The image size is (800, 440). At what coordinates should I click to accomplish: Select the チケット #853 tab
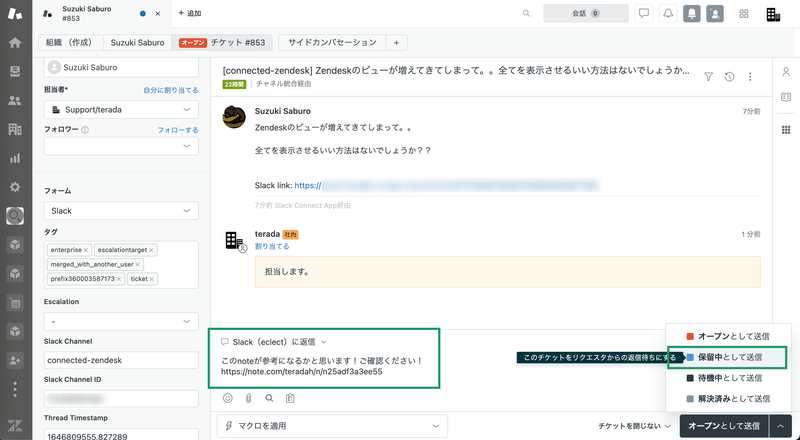pos(222,42)
